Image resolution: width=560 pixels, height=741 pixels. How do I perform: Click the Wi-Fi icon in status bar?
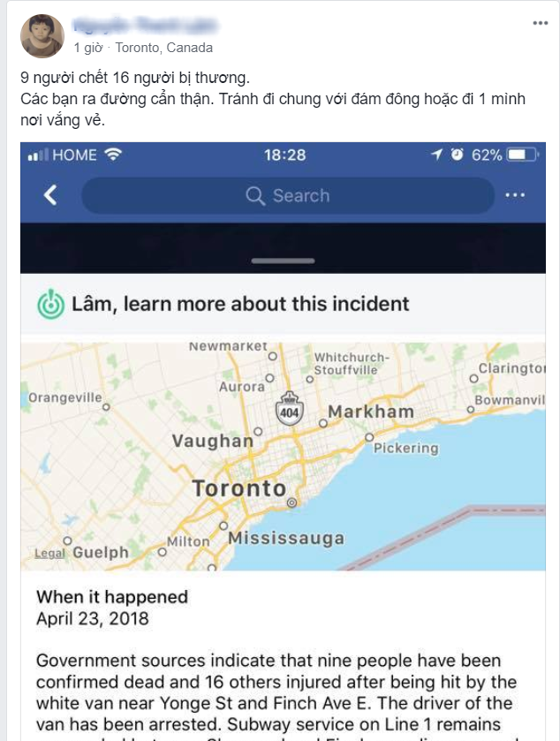point(112,155)
